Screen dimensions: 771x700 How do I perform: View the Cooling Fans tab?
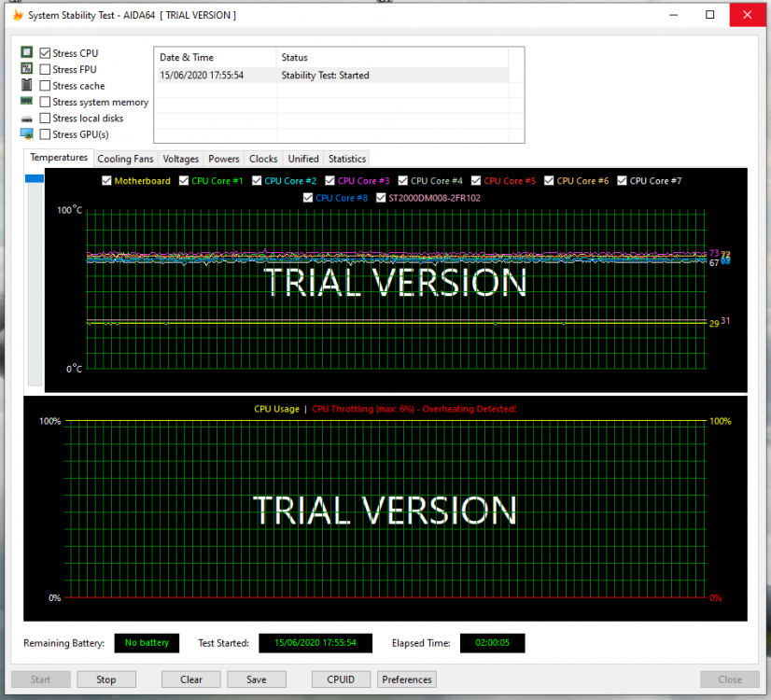(125, 159)
